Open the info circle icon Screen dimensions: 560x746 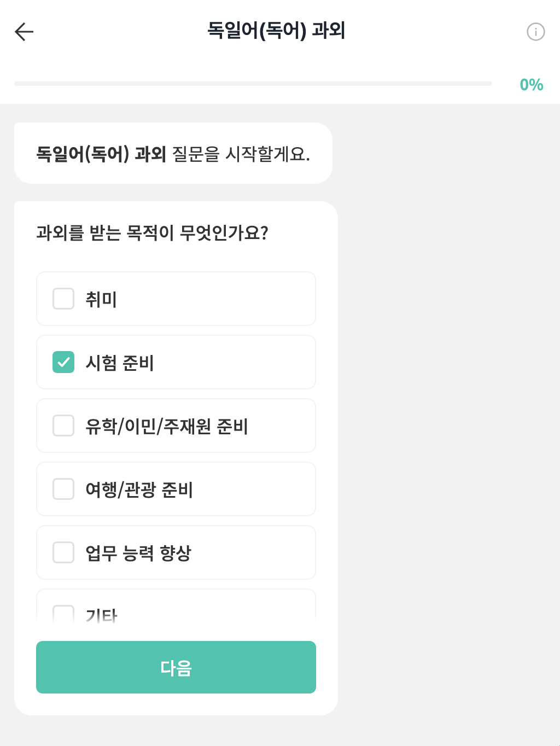(535, 32)
